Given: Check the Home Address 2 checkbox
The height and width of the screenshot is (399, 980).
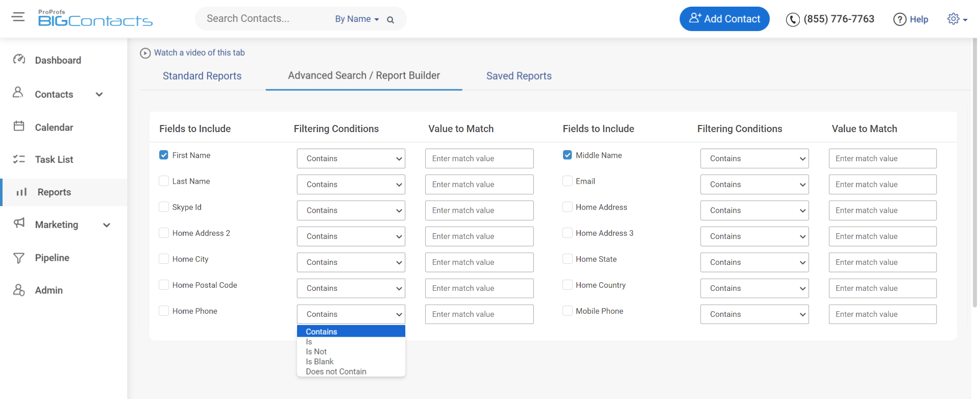Looking at the screenshot, I should click(x=164, y=233).
